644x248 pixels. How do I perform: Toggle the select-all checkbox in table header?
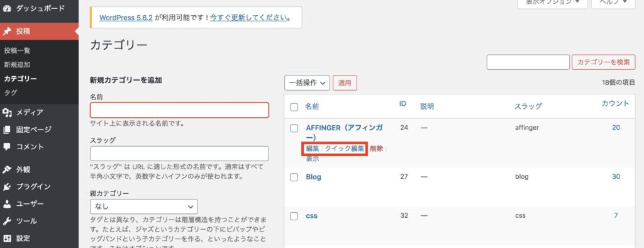coord(294,107)
